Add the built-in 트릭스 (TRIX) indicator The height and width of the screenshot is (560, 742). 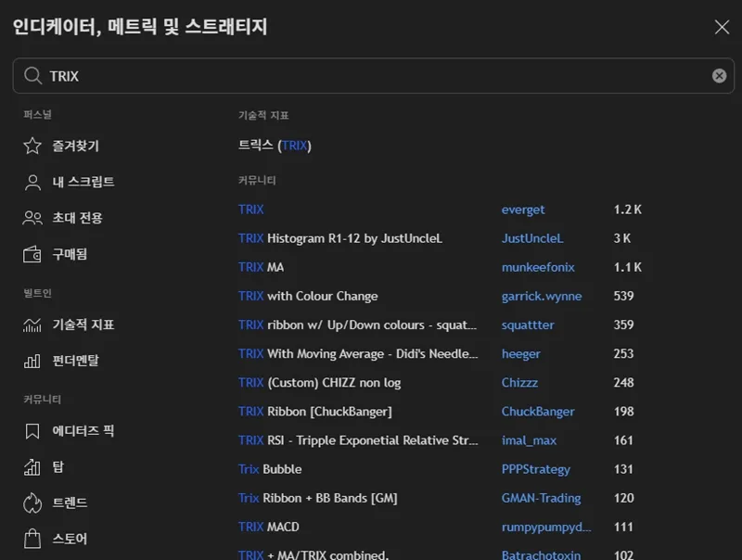tap(275, 146)
